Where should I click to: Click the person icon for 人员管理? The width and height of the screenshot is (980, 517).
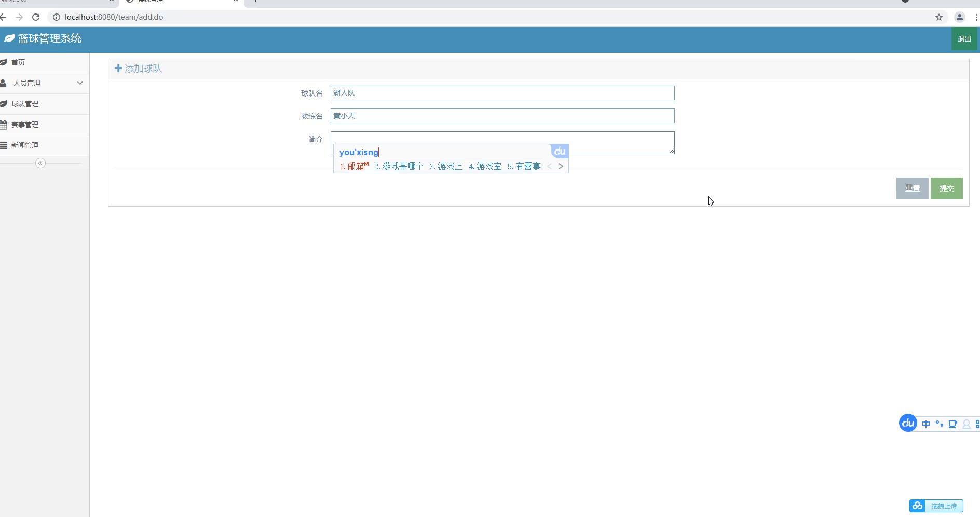(x=3, y=83)
